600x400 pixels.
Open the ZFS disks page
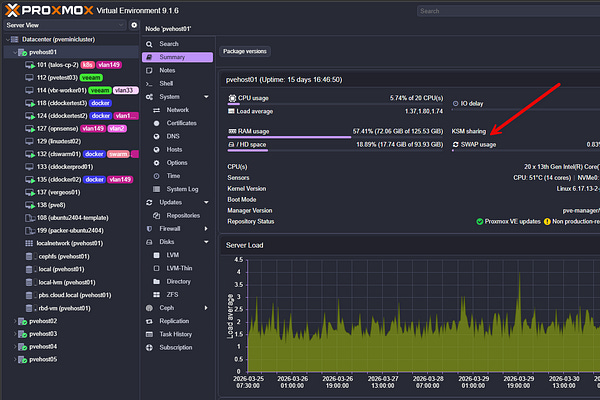pos(173,295)
